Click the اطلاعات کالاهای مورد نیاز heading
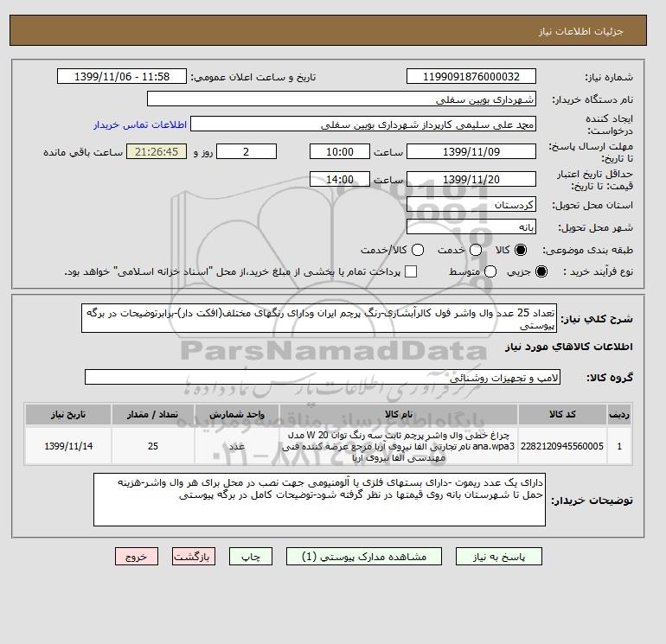Screen dimensions: 666x644 (569, 347)
